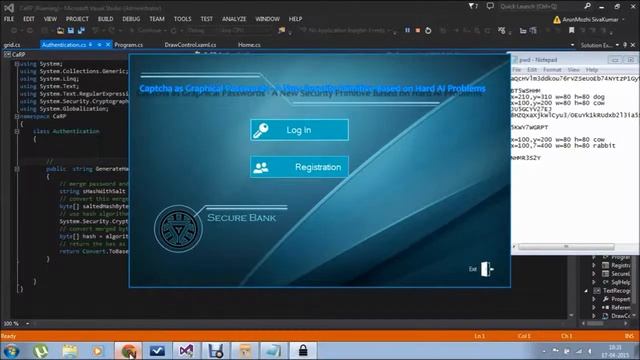
Task: Open the Notepad Edit menu
Action: tap(532, 70)
